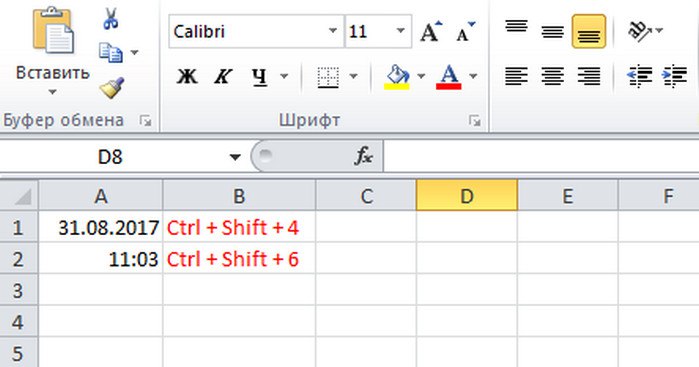This screenshot has width=699, height=367.
Task: Click inside the formula bar
Action: (540, 157)
